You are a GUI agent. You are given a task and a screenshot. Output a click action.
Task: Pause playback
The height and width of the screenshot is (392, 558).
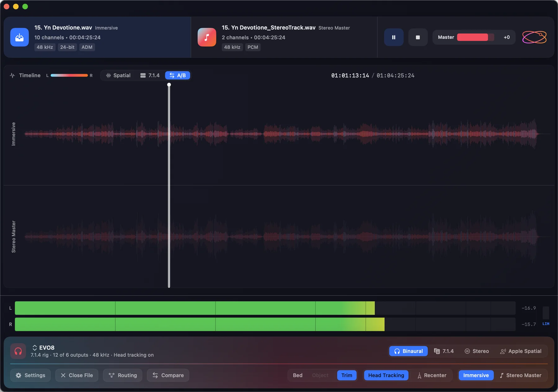pos(394,37)
